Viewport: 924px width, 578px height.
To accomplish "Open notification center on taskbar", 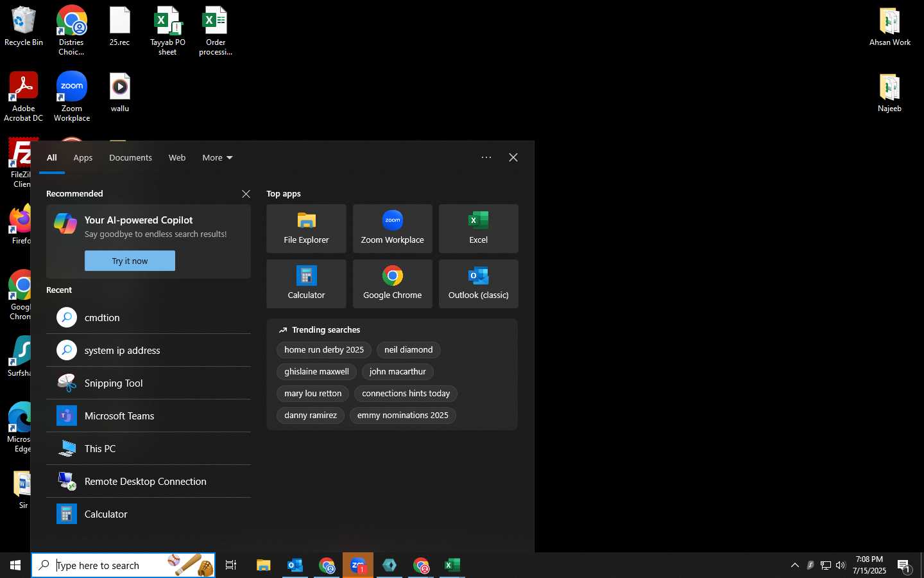I will point(904,565).
